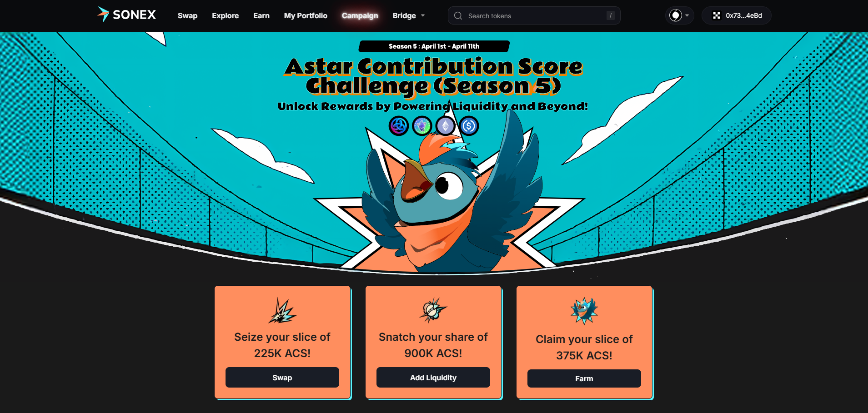
Task: Click the Add Liquidity button
Action: point(433,378)
